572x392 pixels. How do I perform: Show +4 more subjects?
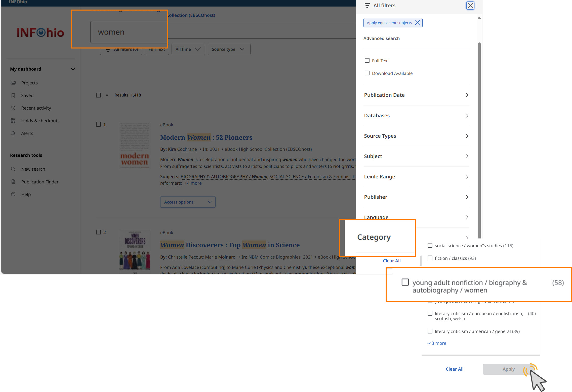(x=193, y=183)
